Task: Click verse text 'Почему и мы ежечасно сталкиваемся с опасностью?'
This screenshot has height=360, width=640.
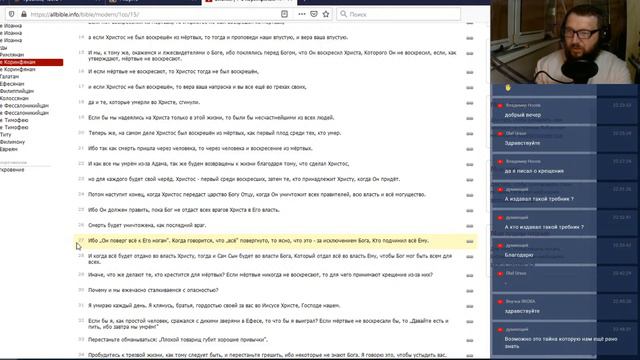Action: point(153,290)
